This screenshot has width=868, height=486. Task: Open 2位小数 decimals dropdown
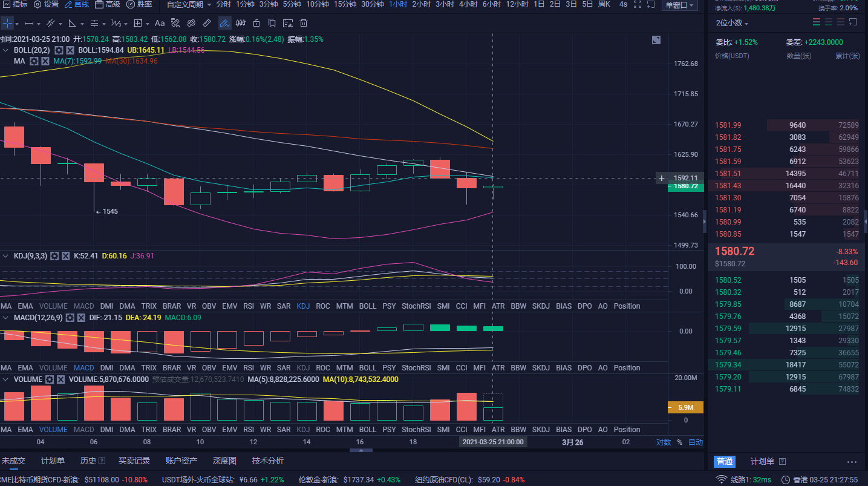click(x=732, y=23)
